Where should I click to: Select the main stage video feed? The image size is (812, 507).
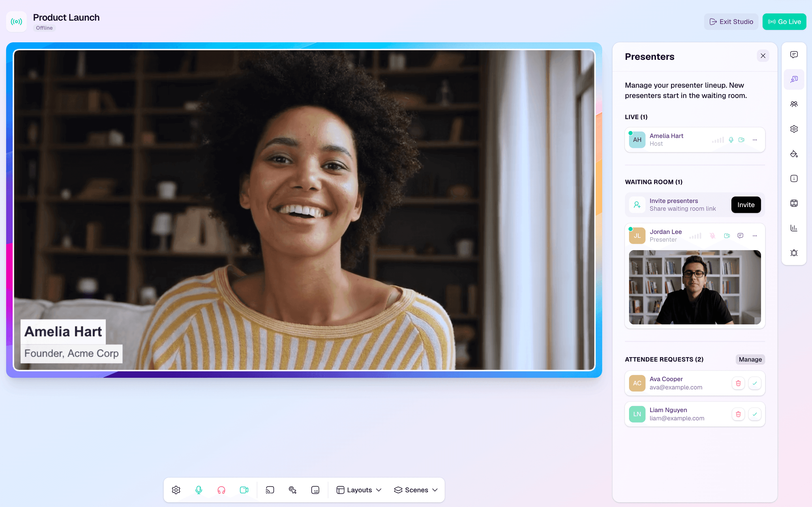(x=304, y=210)
